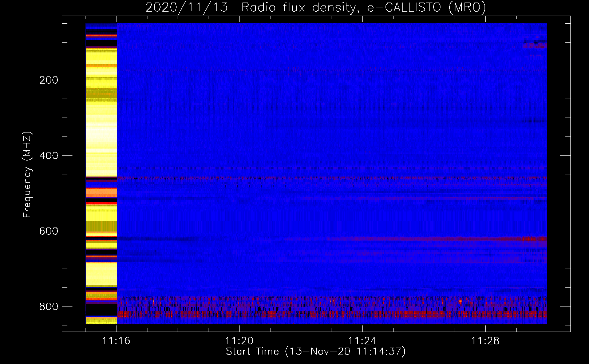Click the 11:28 time tick label
Image resolution: width=589 pixels, height=364 pixels.
(485, 341)
